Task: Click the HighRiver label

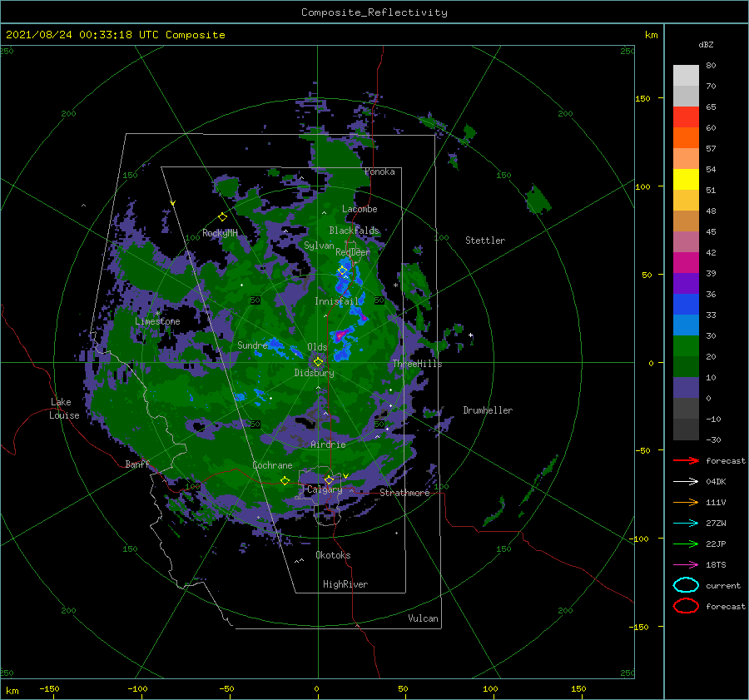Action: tap(345, 584)
